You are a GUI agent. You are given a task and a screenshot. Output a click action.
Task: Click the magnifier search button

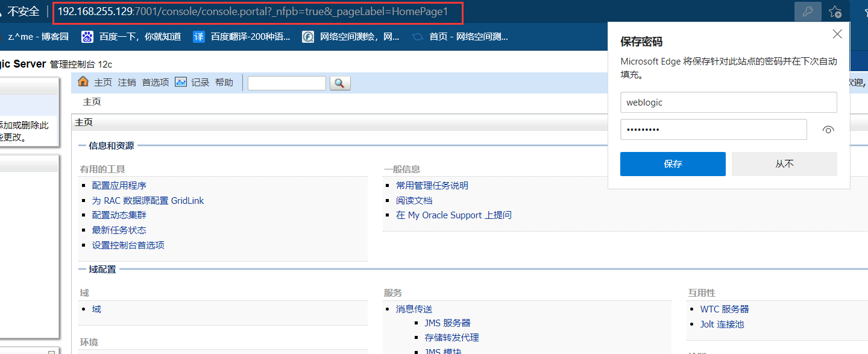340,83
